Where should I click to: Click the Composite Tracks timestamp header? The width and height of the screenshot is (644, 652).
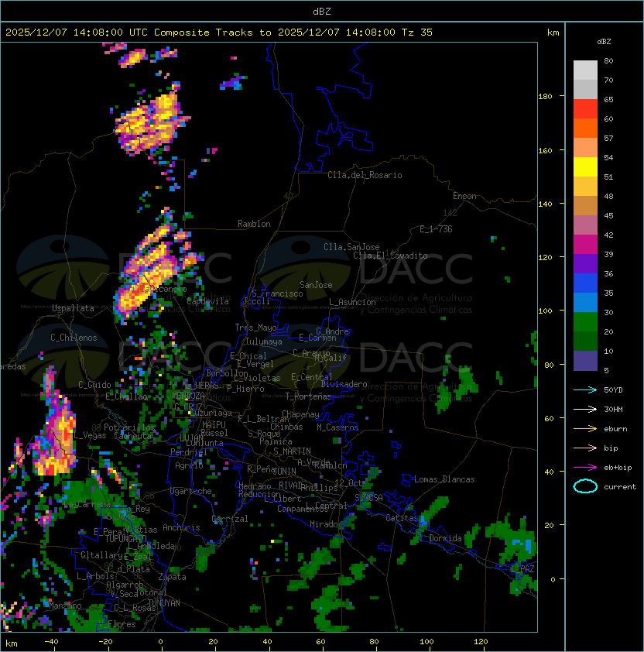tap(219, 33)
